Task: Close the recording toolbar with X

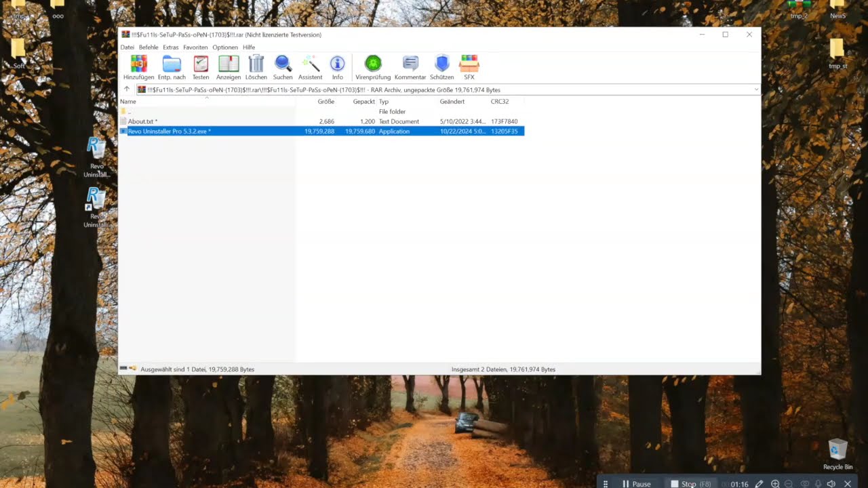Action: click(848, 484)
